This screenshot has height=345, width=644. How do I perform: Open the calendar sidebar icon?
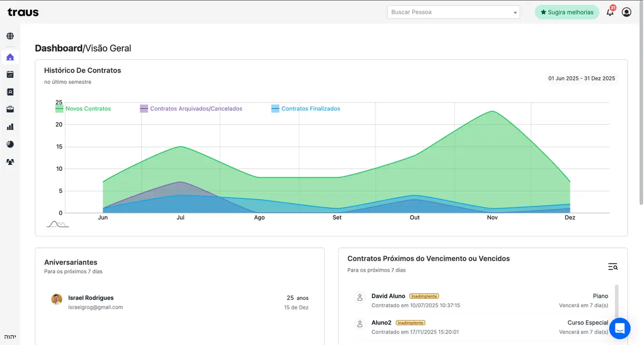pos(10,75)
